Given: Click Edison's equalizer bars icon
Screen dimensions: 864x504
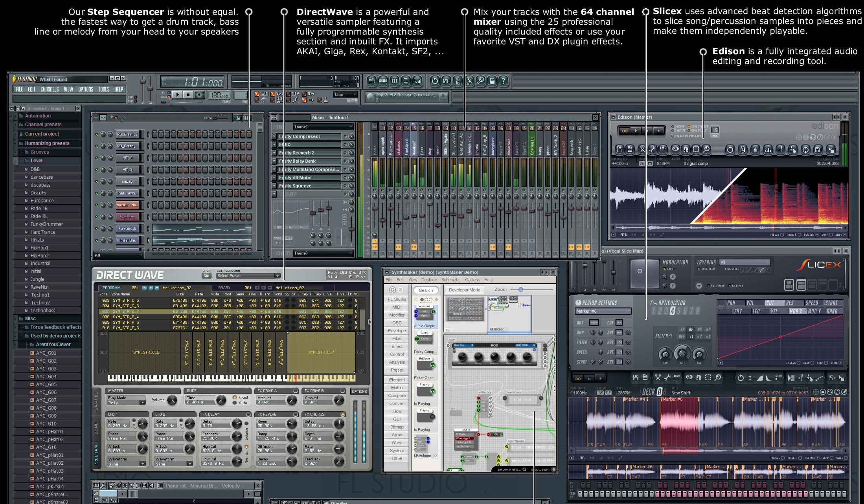Looking at the screenshot, I should click(x=768, y=149).
